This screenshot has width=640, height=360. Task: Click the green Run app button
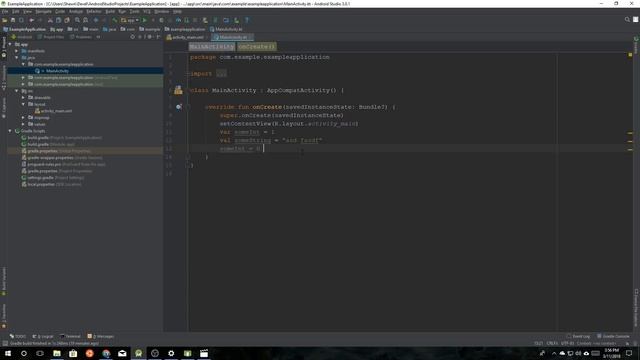[144, 20]
